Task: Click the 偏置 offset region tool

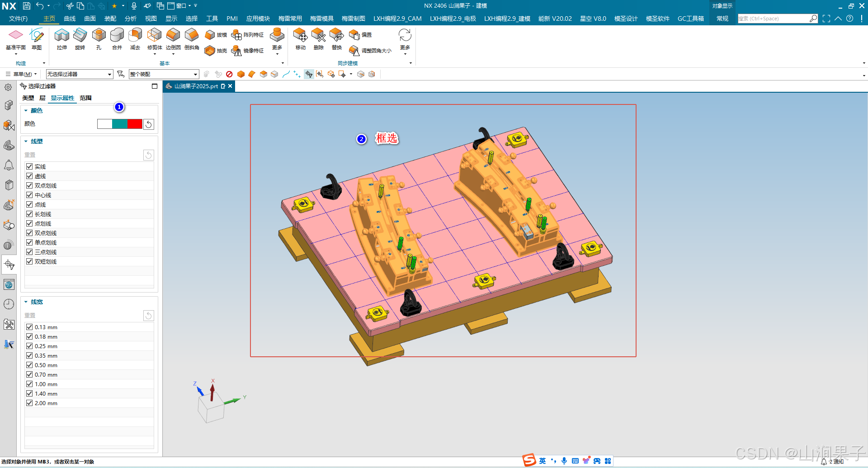Action: [360, 35]
